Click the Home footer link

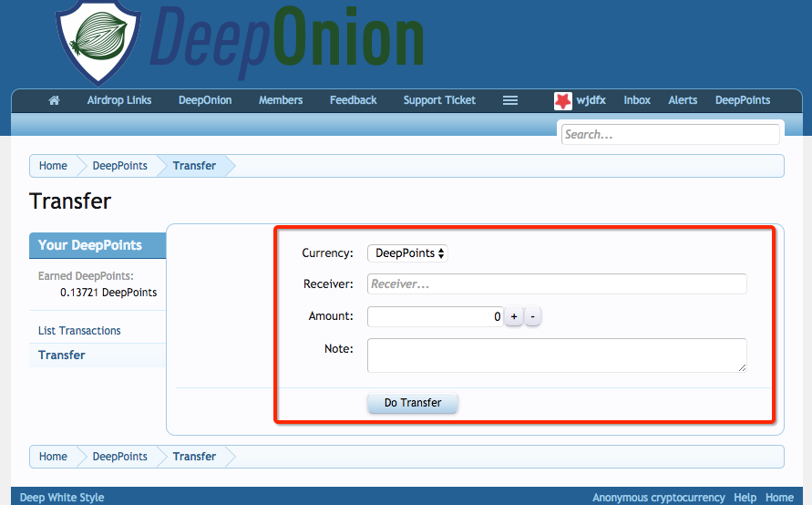(x=779, y=498)
